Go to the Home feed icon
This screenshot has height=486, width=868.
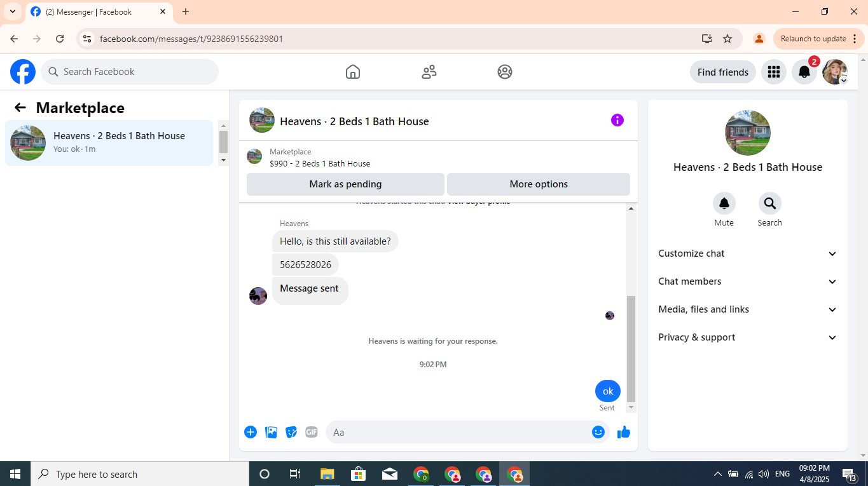(x=353, y=72)
